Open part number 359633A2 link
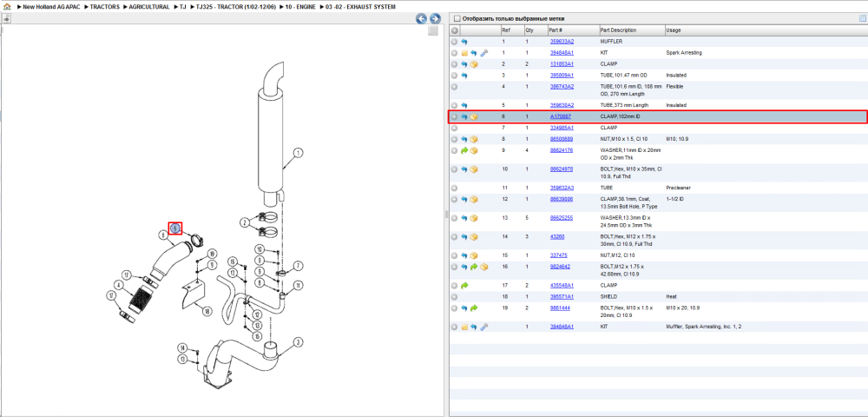This screenshot has height=417, width=868. pyautogui.click(x=562, y=42)
